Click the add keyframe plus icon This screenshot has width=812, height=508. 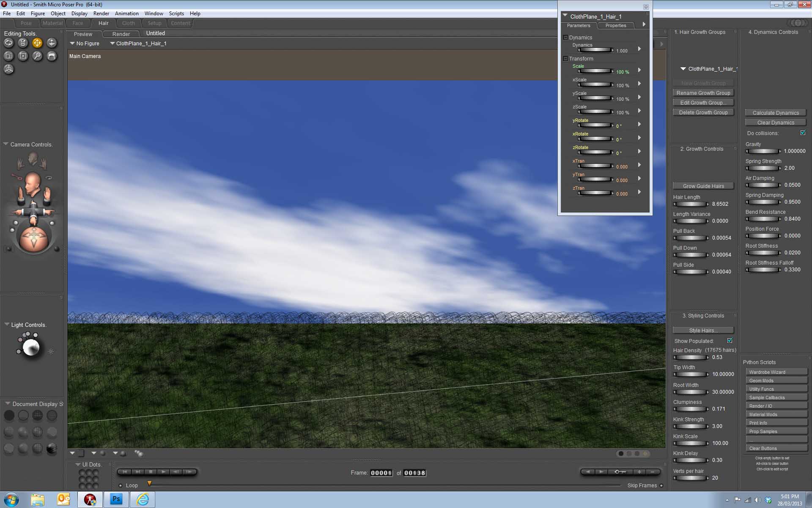(x=639, y=472)
